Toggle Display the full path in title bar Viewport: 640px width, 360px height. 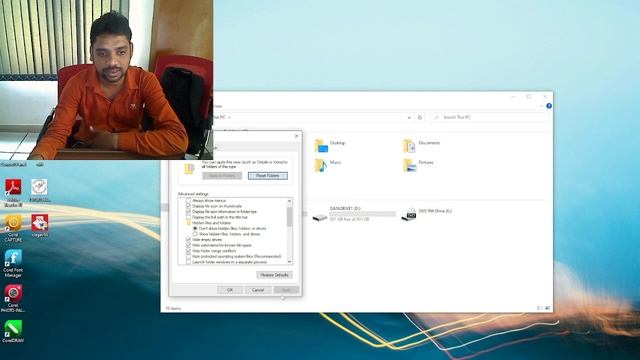click(188, 217)
